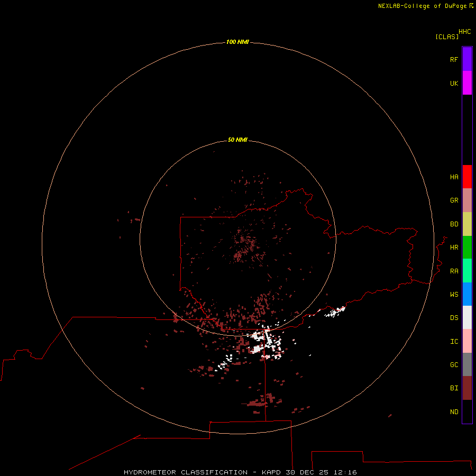
Task: Click the BI brown legend swatch
Action: 467,388
